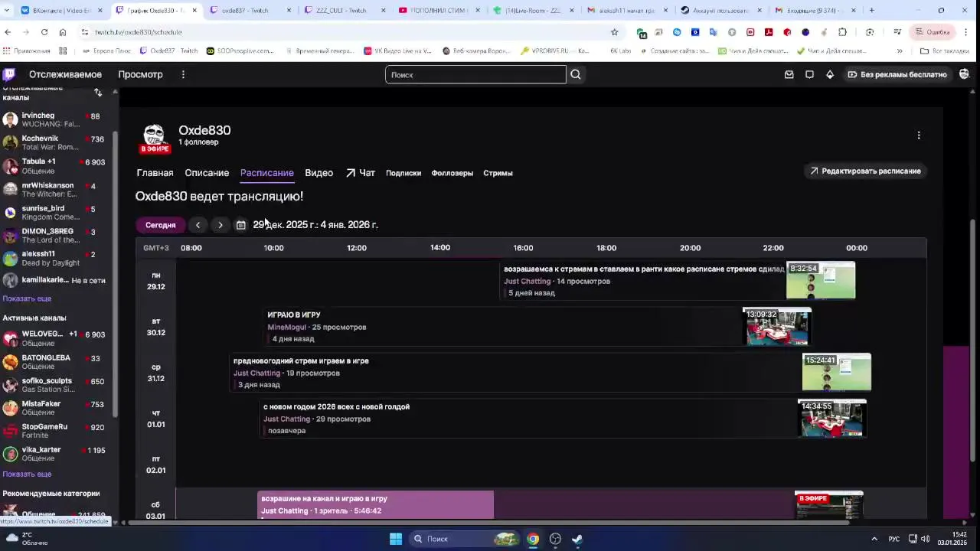This screenshot has height=551, width=980.
Task: Click Редактировать расписание button
Action: tap(865, 171)
